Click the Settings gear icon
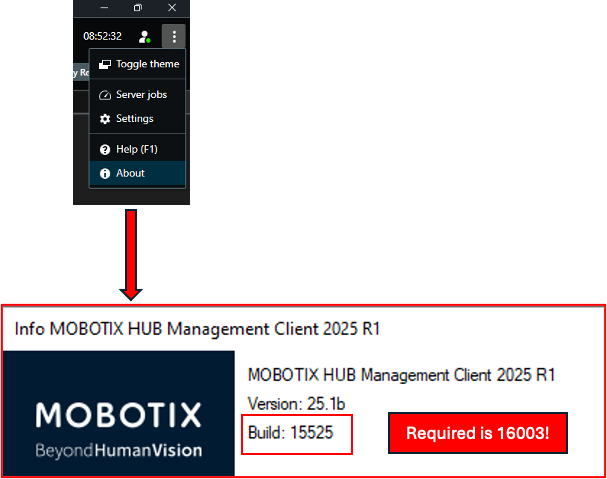This screenshot has height=479, width=607. pos(105,119)
